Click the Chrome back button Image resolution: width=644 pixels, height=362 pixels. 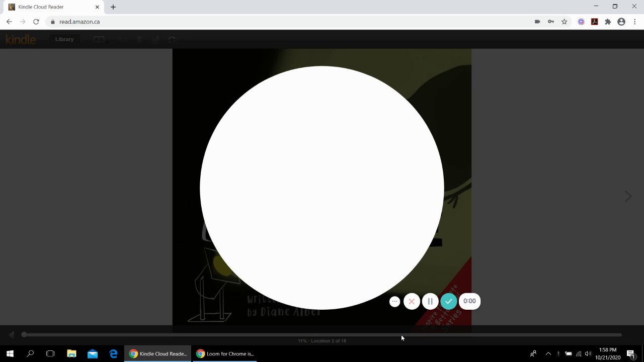(9, 22)
